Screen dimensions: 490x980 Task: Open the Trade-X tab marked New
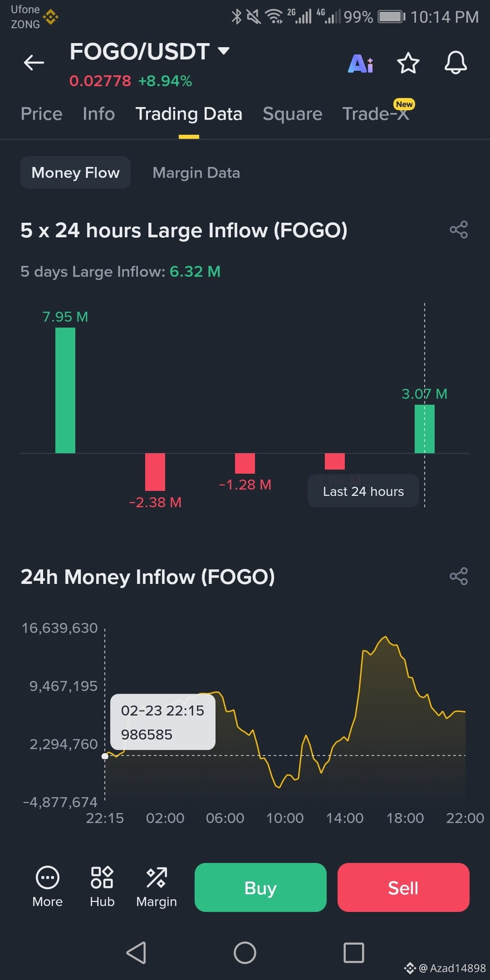point(376,114)
